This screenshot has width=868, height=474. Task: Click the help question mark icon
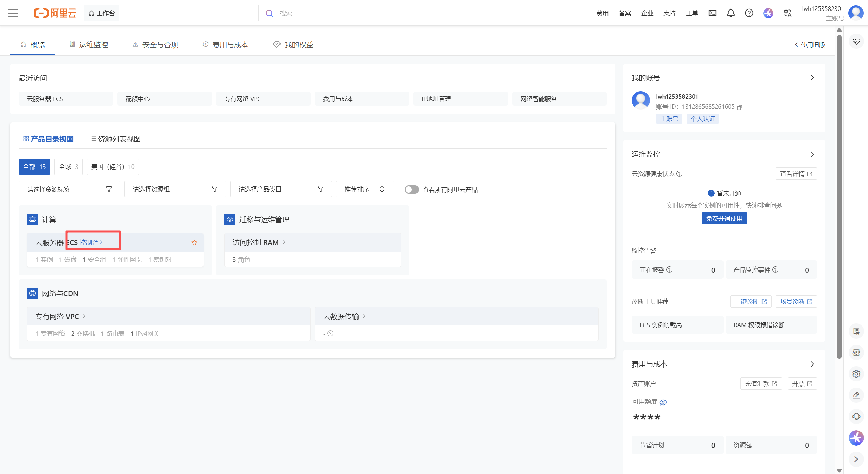pyautogui.click(x=749, y=13)
